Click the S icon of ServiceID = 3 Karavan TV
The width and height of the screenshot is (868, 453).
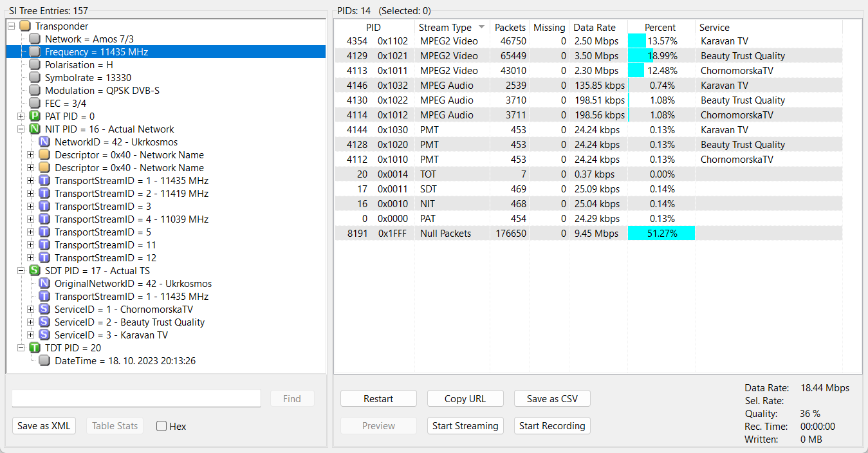click(44, 335)
